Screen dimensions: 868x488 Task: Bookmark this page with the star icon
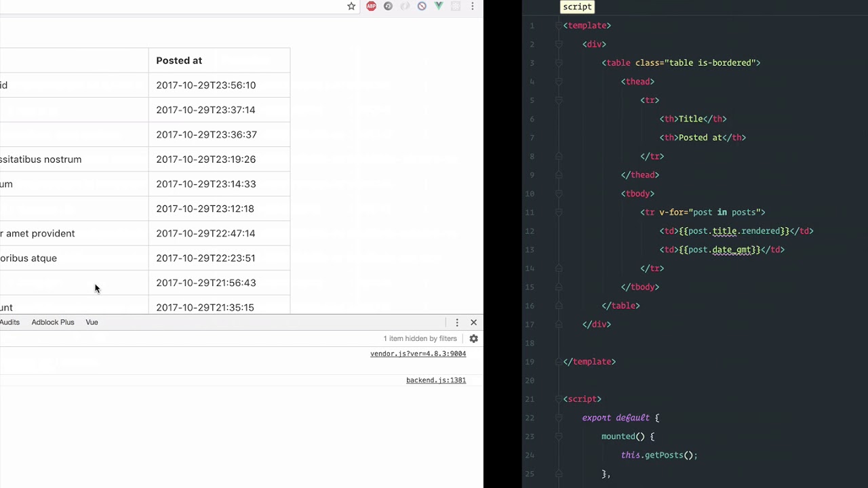coord(351,6)
